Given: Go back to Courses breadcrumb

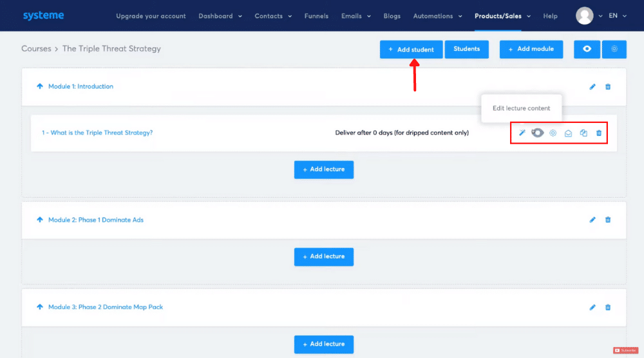Looking at the screenshot, I should coord(36,48).
